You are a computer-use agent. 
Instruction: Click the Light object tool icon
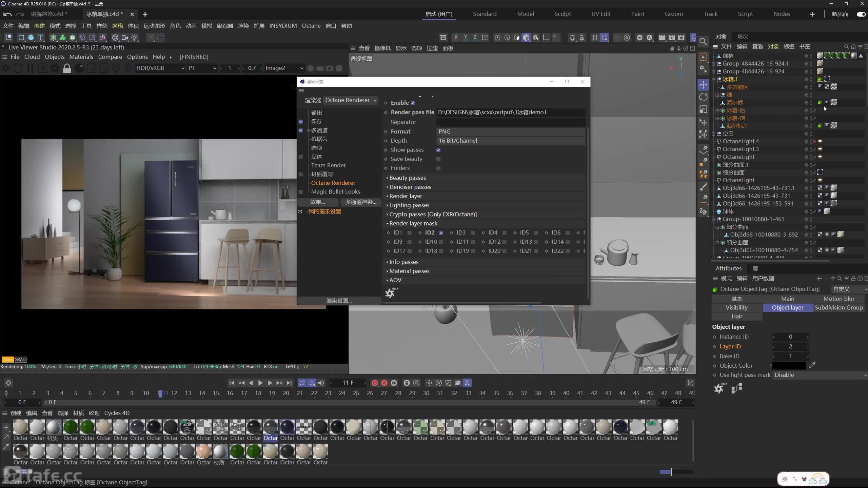point(135,38)
